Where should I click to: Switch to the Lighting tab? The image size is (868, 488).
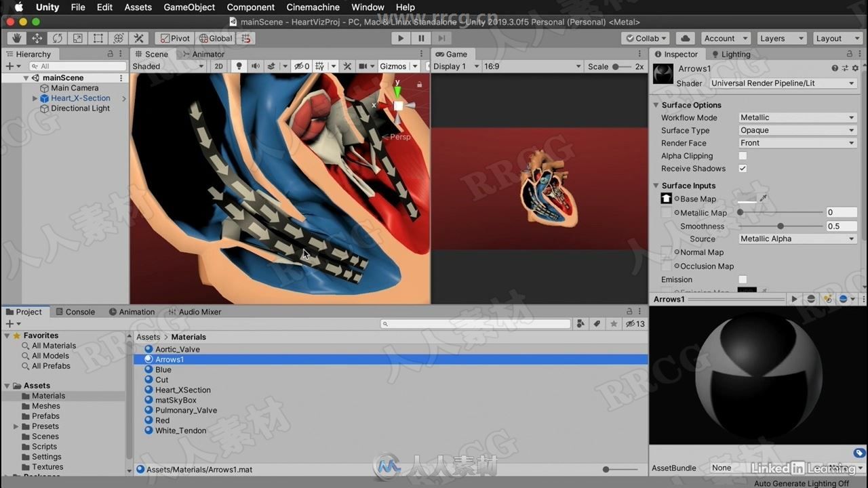730,54
